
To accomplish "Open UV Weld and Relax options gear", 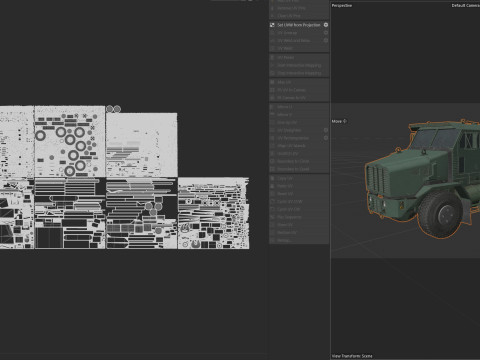I will tap(326, 40).
